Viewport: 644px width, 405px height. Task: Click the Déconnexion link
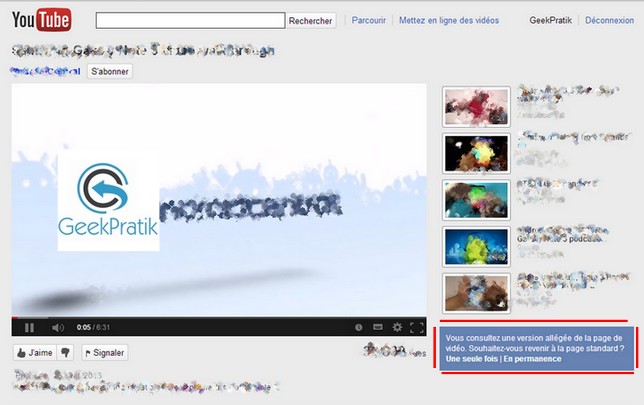609,20
